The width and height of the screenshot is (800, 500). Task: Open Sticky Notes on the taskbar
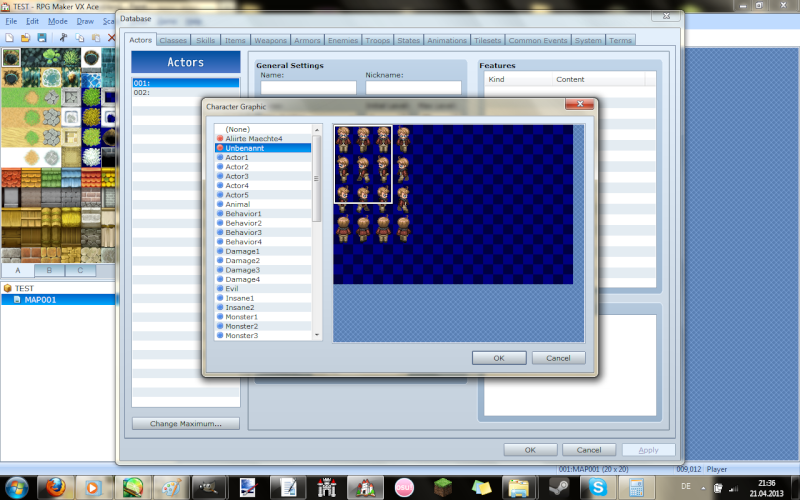click(481, 488)
